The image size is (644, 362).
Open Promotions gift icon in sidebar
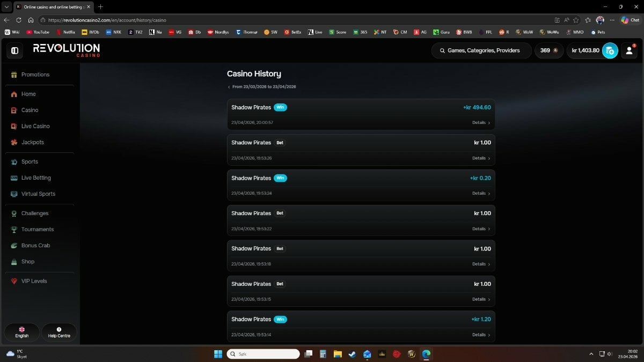click(14, 75)
